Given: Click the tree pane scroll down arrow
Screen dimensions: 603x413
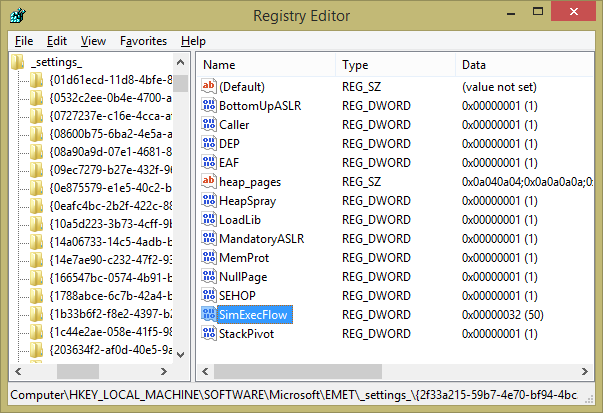Looking at the screenshot, I should [x=180, y=355].
